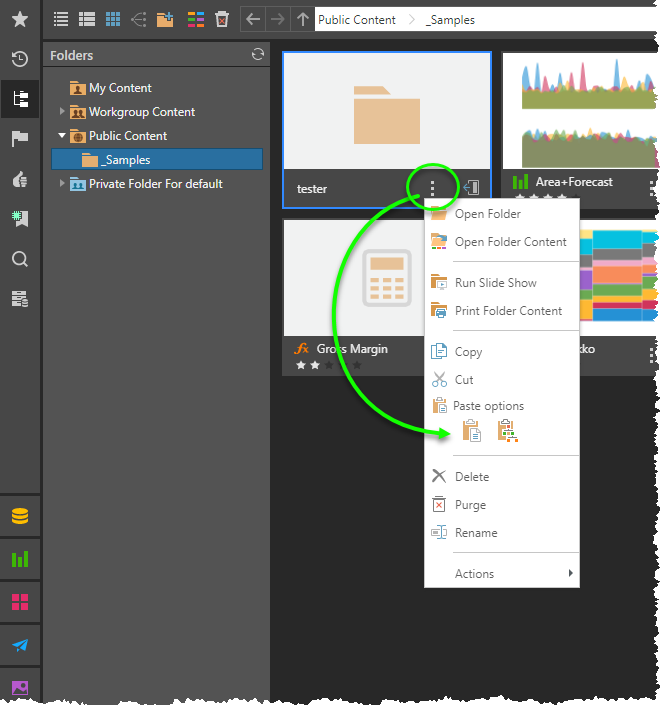Choose Run Slide Show from context menu
The image size is (660, 705).
pyautogui.click(x=495, y=283)
